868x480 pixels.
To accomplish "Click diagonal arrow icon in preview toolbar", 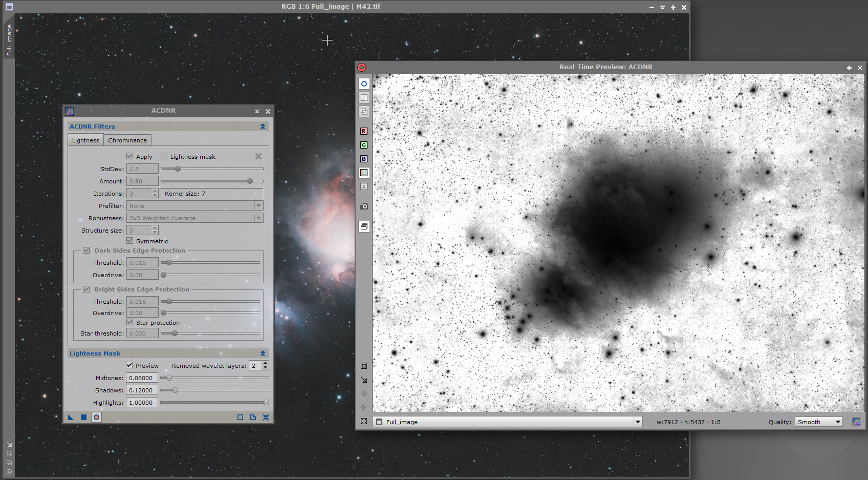I will click(364, 380).
